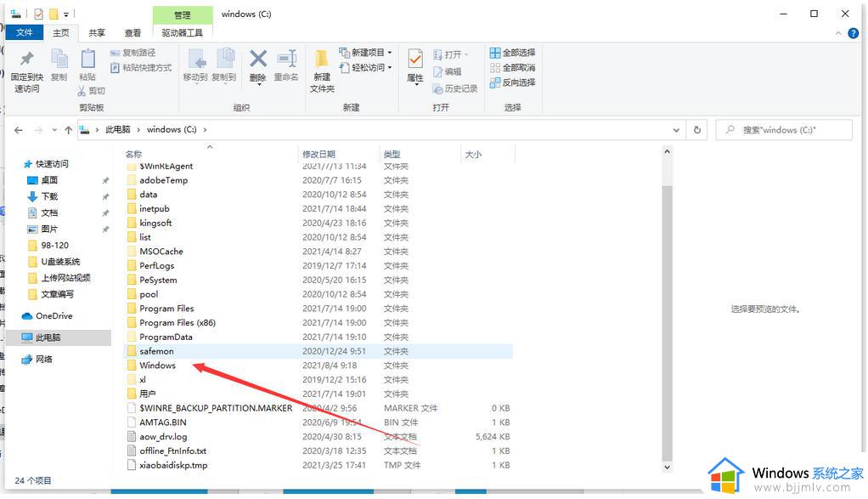Select the 用户 folder

(147, 394)
